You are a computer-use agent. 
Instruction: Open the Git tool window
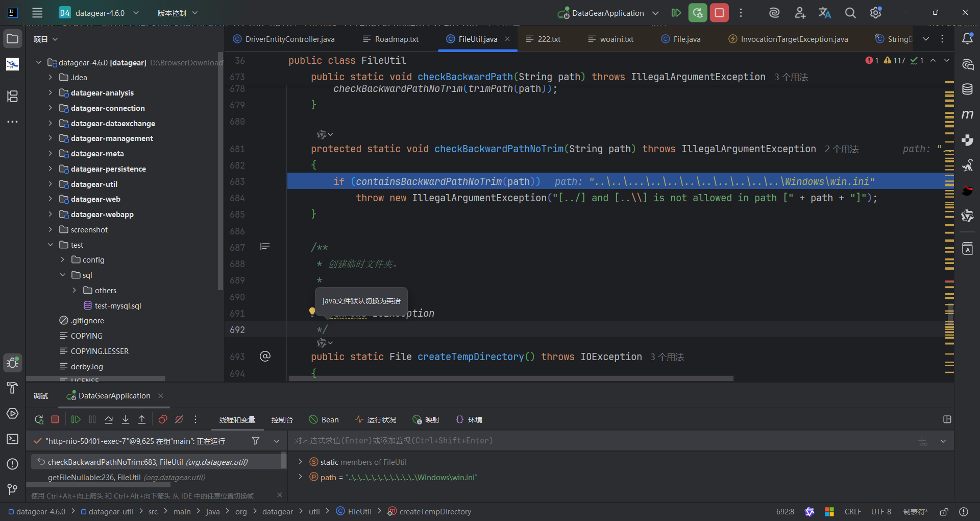coord(13,489)
